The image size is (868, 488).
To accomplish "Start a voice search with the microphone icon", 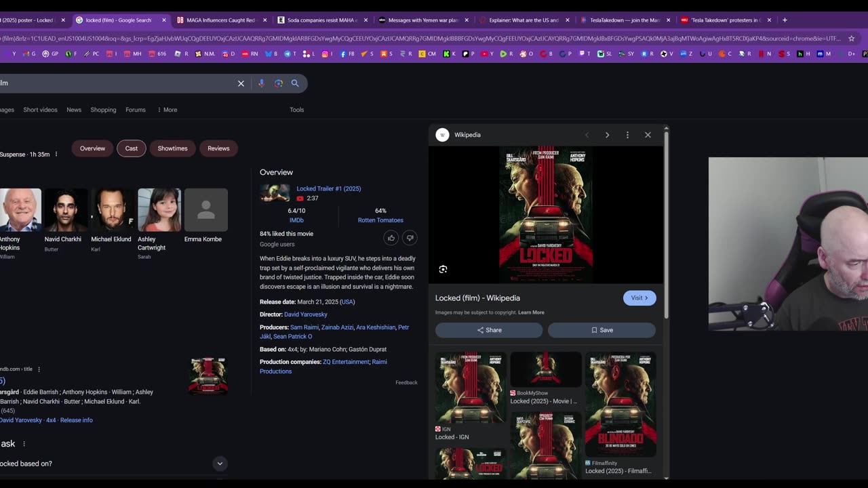I will pos(261,83).
